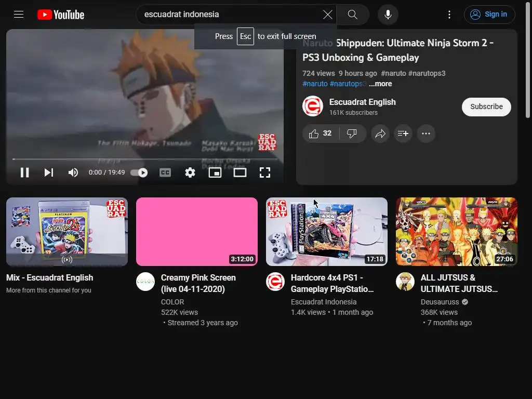Toggle the autoplay switch
The width and height of the screenshot is (532, 399).
[139, 172]
